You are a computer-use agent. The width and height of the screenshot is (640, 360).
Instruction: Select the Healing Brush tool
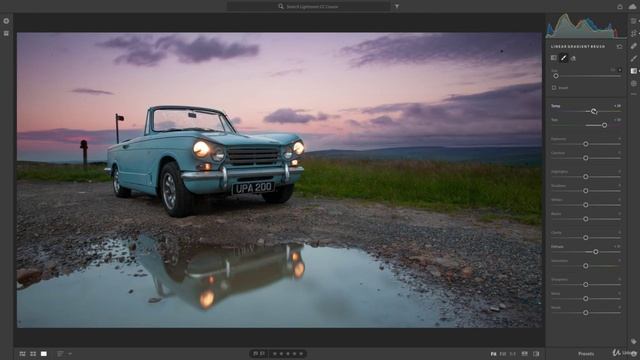tap(633, 46)
